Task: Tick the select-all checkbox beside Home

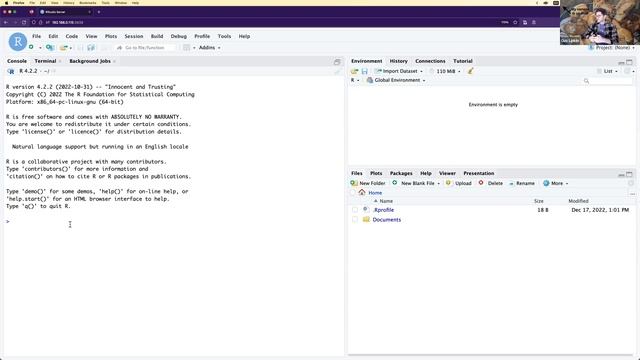Action: pyautogui.click(x=353, y=193)
